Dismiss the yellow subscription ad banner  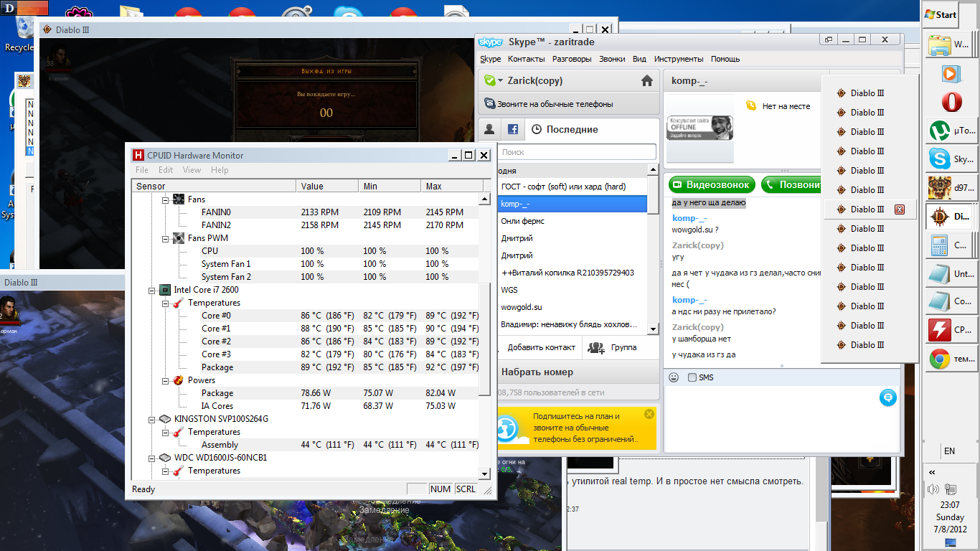649,414
